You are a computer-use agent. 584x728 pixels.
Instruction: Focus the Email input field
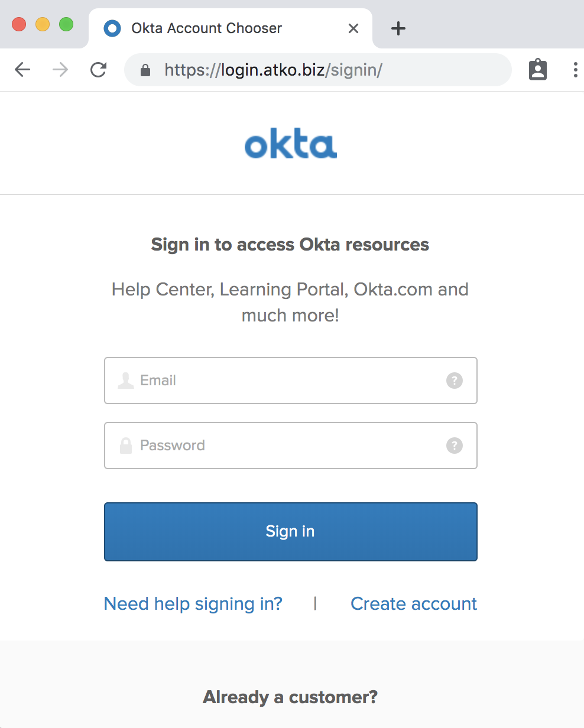290,381
